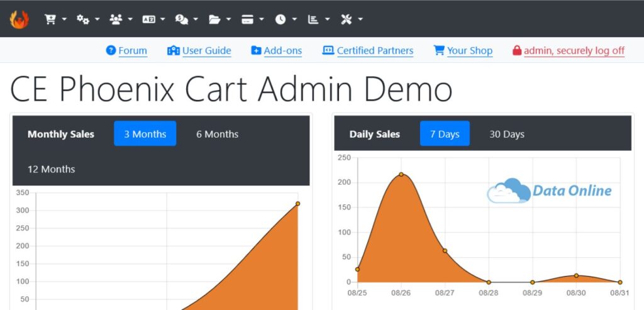Open the Certified Partners link
This screenshot has width=644, height=310.
click(375, 50)
